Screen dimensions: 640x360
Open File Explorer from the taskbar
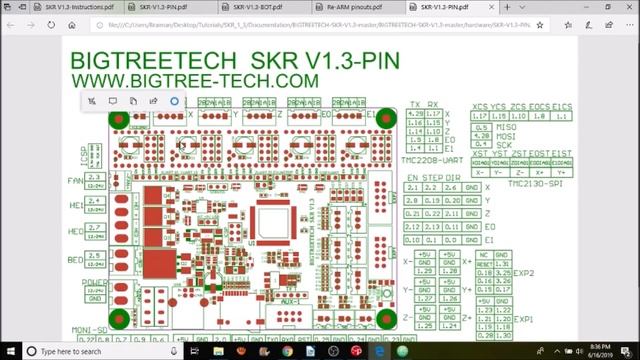(218, 351)
